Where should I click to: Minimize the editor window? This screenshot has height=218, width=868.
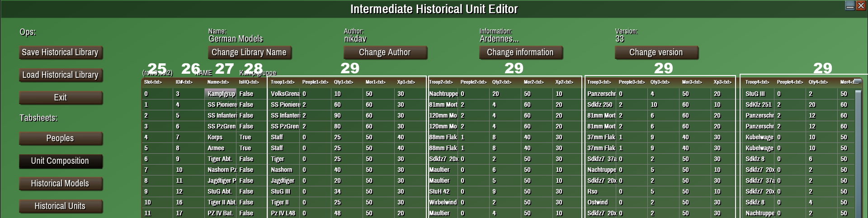(x=850, y=5)
